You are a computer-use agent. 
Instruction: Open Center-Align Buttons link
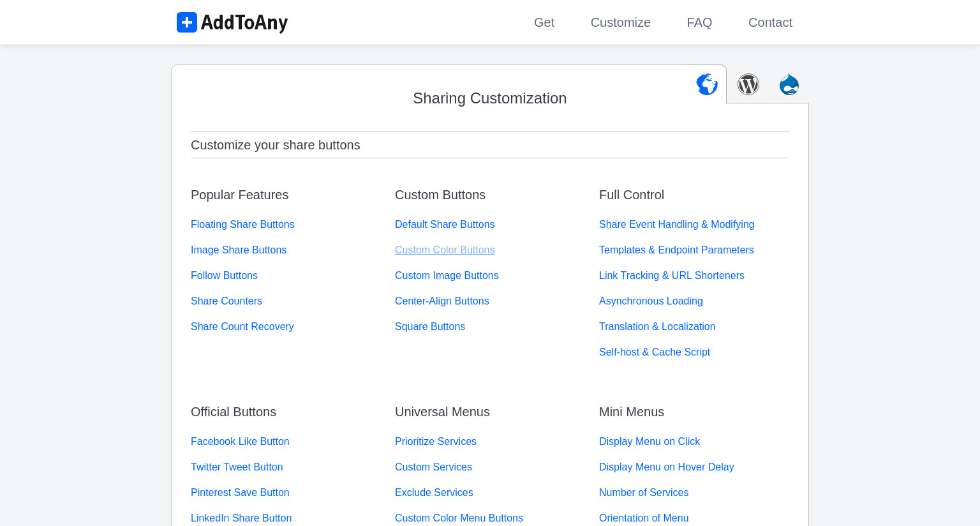(x=442, y=301)
